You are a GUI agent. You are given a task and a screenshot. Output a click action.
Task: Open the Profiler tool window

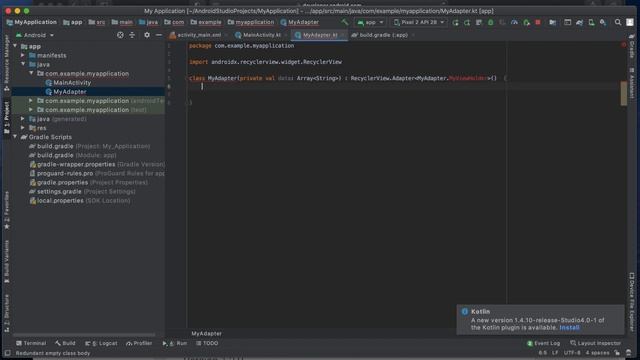[x=139, y=343]
